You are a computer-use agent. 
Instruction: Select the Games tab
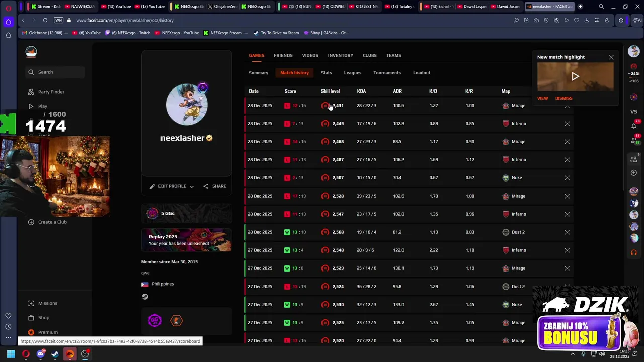pos(256,55)
